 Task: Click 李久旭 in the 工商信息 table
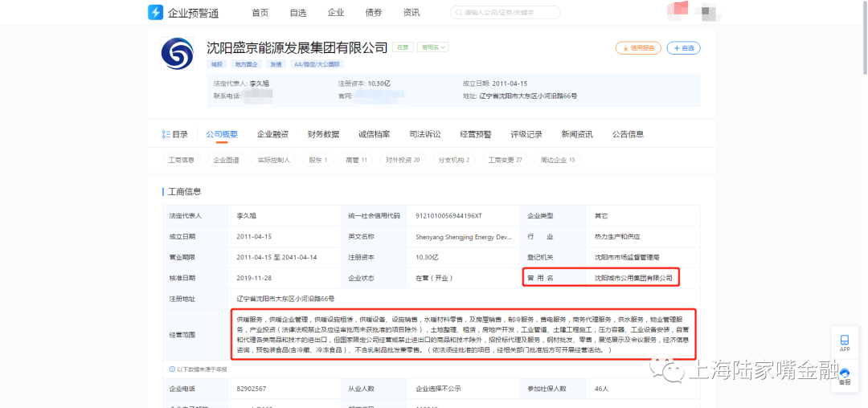(247, 215)
